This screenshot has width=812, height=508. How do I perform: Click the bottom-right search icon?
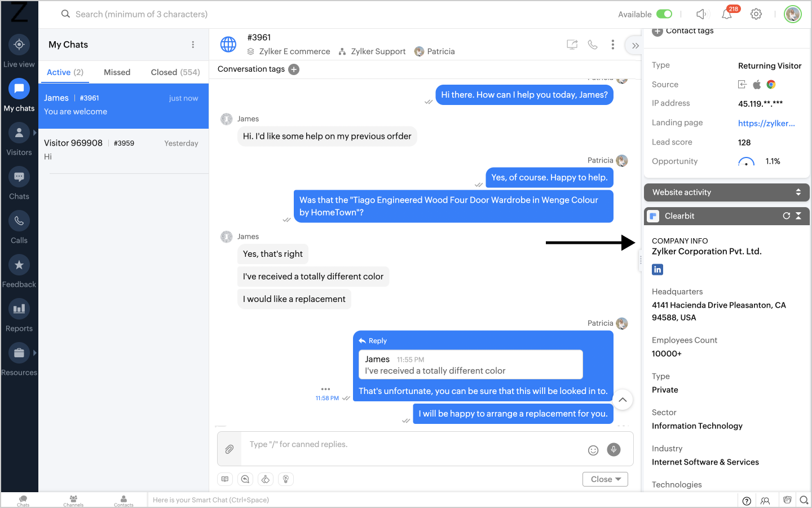804,500
